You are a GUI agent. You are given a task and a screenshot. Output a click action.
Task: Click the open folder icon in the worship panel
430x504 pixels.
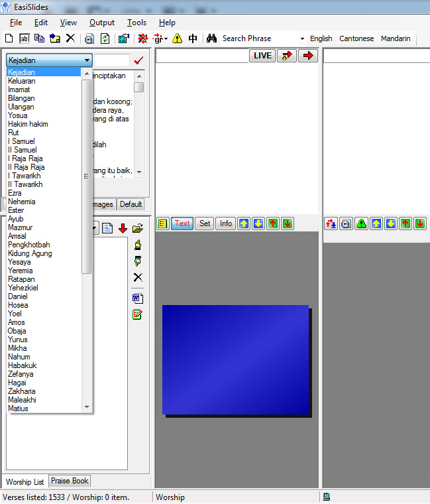138,228
